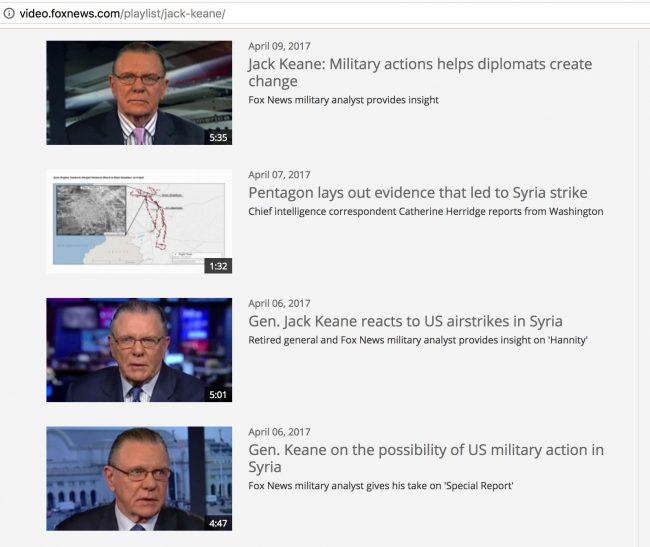This screenshot has width=650, height=547.
Task: Click the 4:47 duration badge
Action: click(x=218, y=523)
